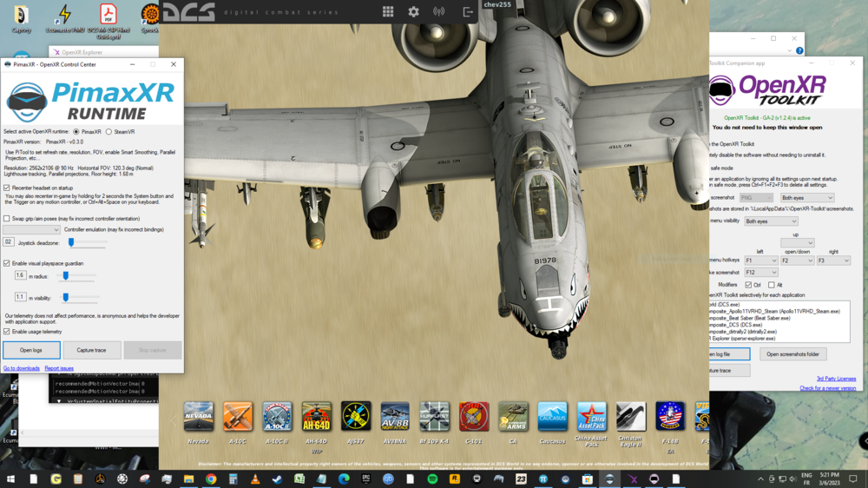Uncheck the Ctrl modifier in OpenXR Toolkit
This screenshot has width=868, height=488.
click(x=748, y=285)
